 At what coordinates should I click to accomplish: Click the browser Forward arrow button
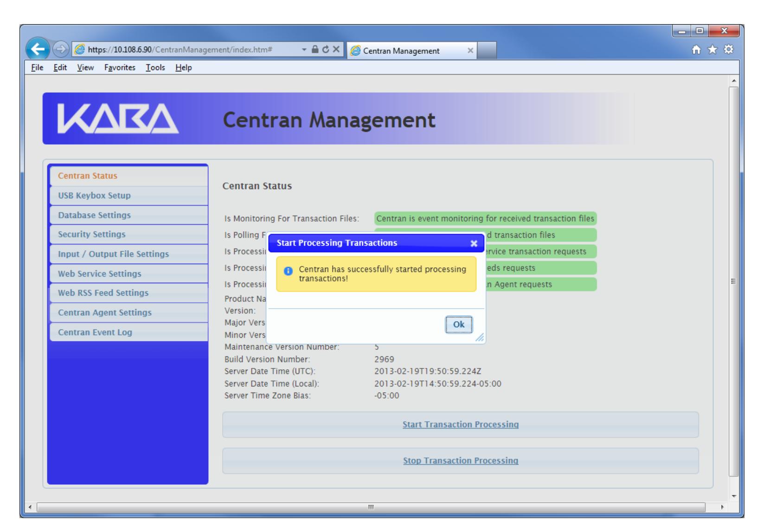click(x=60, y=49)
